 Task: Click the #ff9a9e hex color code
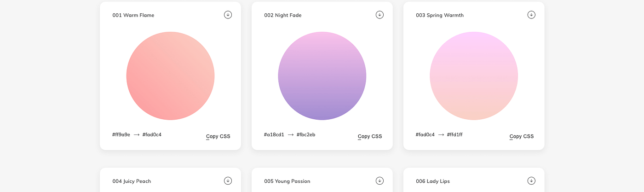point(121,134)
